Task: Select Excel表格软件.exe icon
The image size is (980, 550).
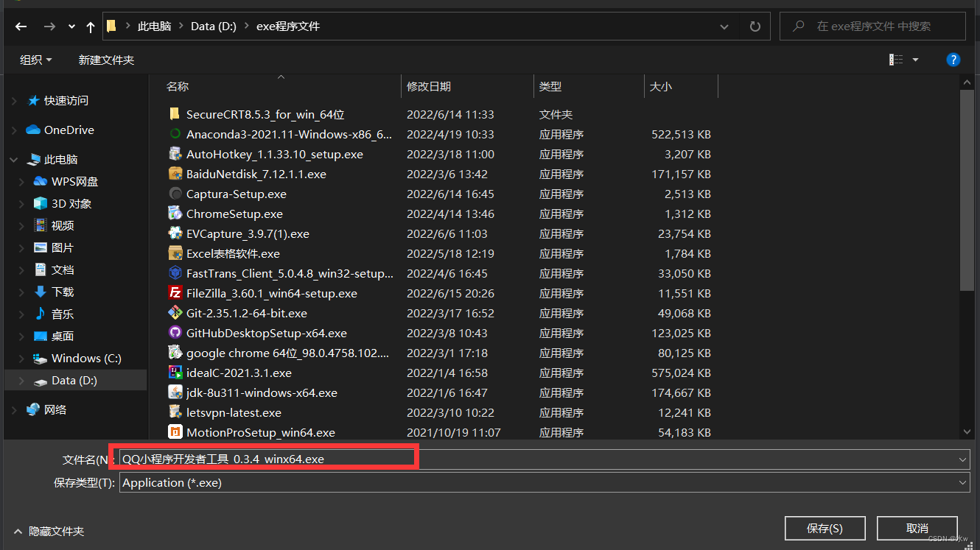Action: point(175,253)
